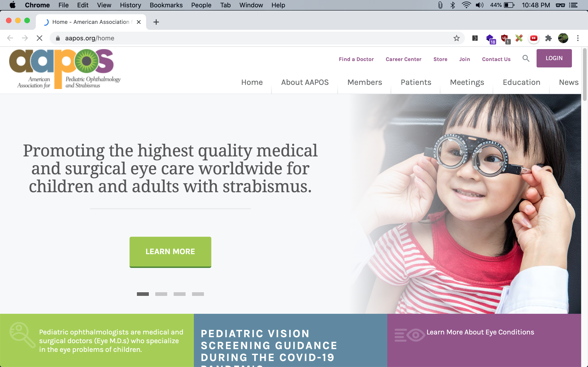This screenshot has height=367, width=588.
Task: Click the red YouTube extension icon
Action: tap(534, 38)
